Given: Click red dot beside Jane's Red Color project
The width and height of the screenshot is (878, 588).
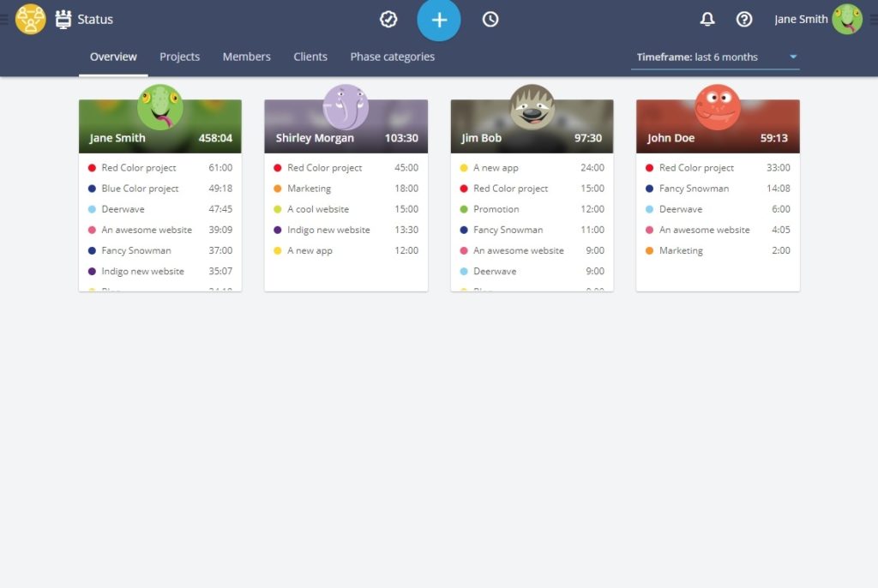Looking at the screenshot, I should [92, 167].
